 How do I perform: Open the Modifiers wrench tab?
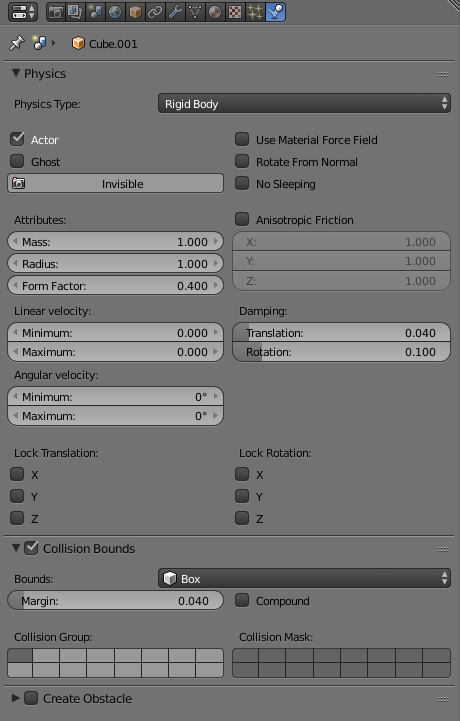175,12
